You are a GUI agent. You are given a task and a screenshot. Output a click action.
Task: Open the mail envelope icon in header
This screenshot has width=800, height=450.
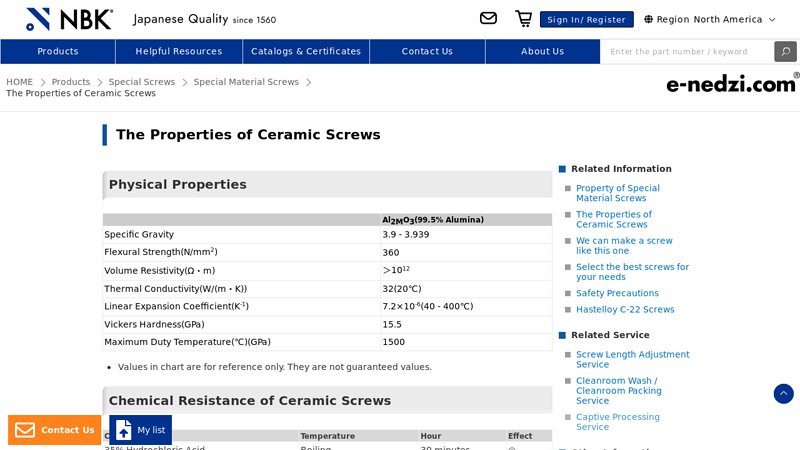488,19
